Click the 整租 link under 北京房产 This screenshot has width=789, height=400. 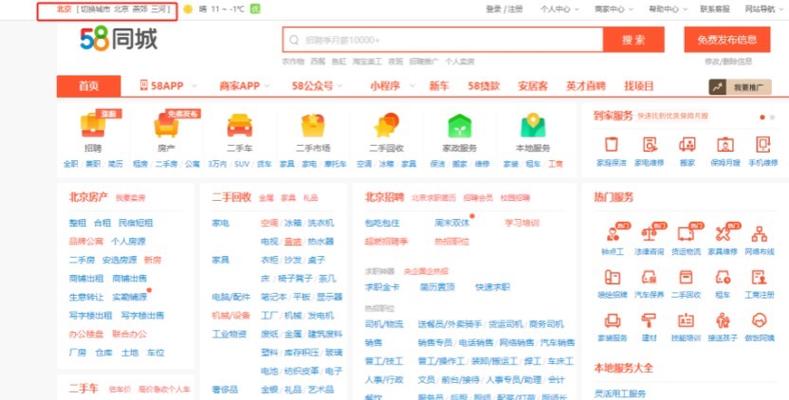pyautogui.click(x=77, y=223)
